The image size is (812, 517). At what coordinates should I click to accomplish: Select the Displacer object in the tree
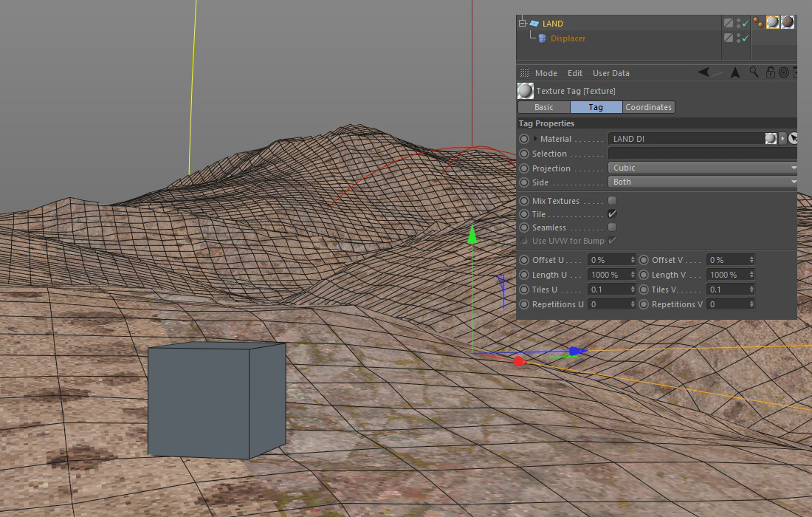[568, 38]
